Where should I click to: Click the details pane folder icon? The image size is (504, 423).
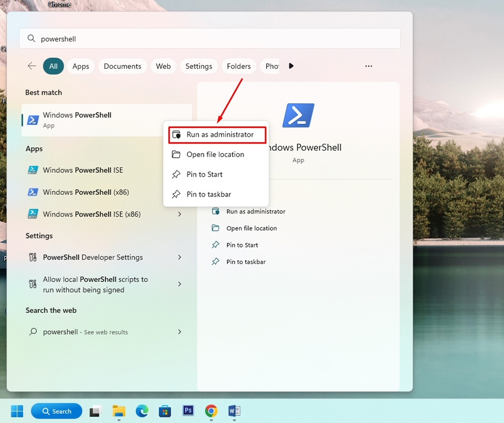(x=215, y=228)
